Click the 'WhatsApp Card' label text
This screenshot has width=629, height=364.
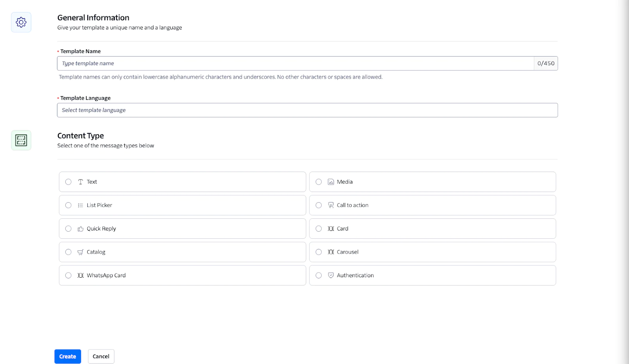(106, 275)
